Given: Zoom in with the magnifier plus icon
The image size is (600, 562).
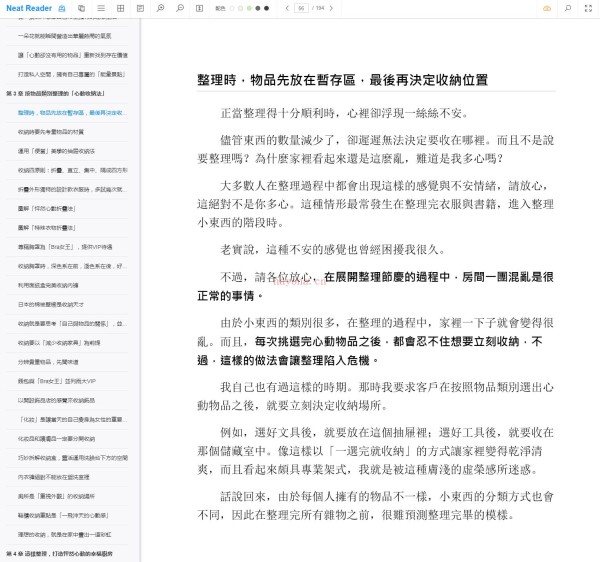Looking at the screenshot, I should click(160, 8).
